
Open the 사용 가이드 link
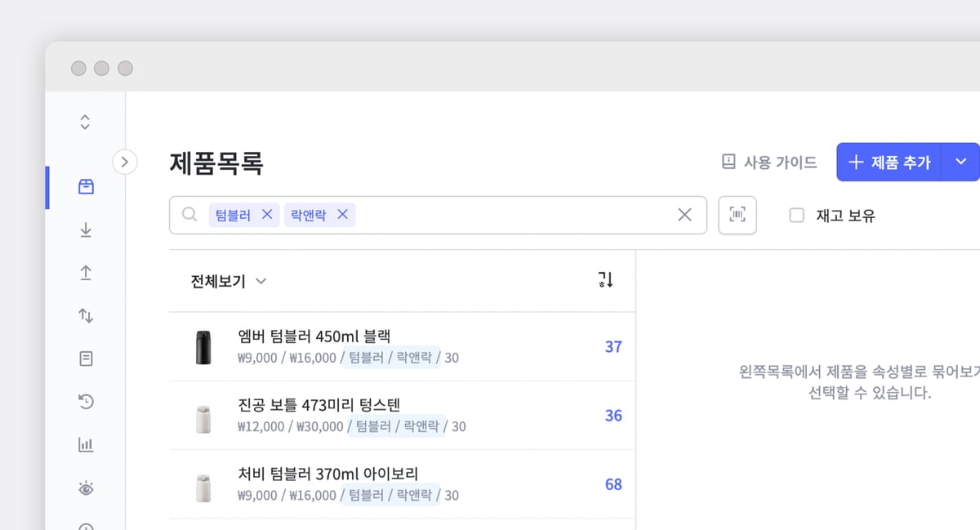(x=769, y=162)
